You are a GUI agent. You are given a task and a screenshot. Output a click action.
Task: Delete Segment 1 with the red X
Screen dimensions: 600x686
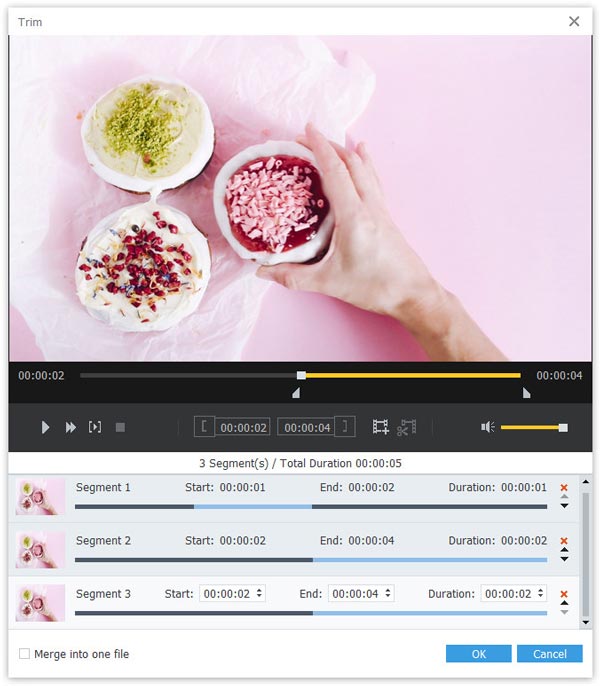click(564, 488)
